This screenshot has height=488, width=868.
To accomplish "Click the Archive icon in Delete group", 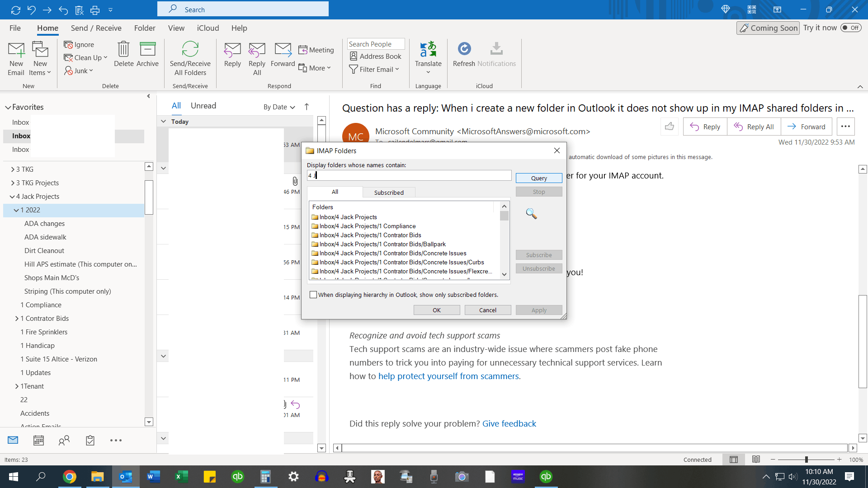I will (147, 50).
